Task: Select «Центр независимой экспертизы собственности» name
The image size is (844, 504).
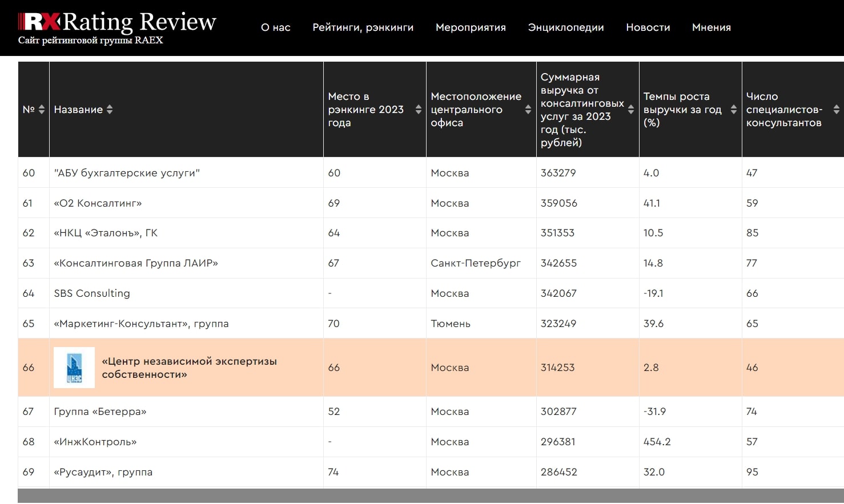Action: (190, 368)
